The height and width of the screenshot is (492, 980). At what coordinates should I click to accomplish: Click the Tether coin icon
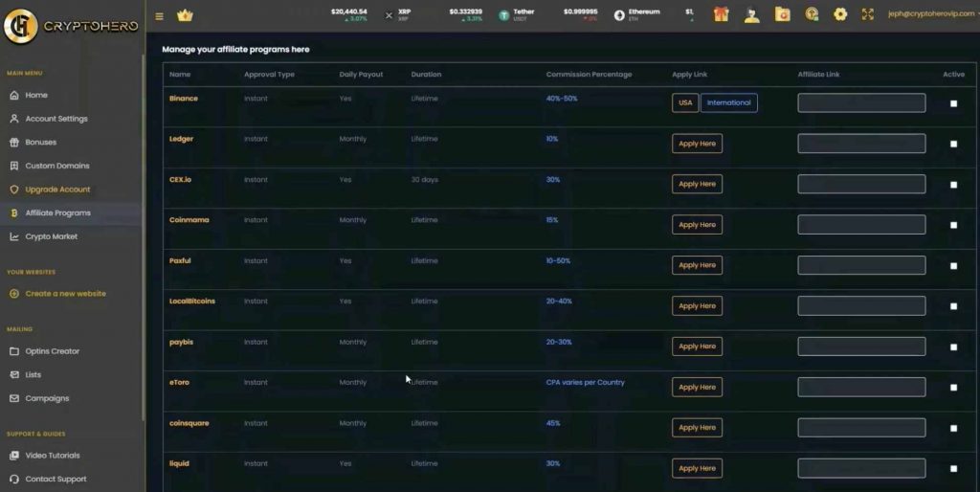(503, 15)
